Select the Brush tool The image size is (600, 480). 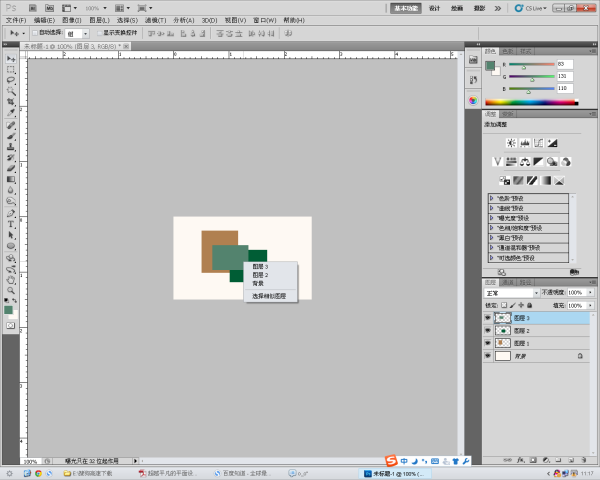11,136
